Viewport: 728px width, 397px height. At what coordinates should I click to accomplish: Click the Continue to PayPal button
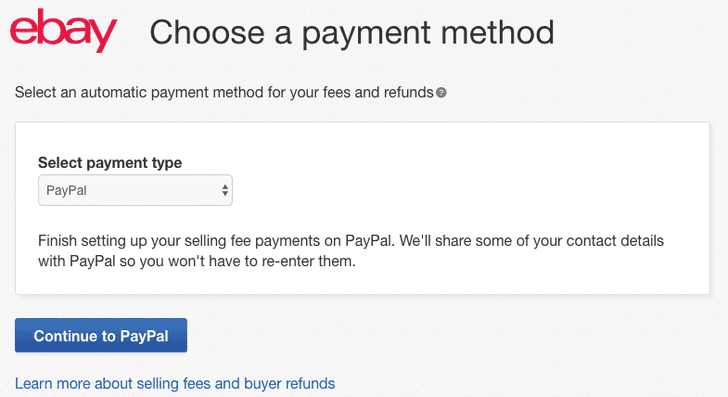[101, 335]
